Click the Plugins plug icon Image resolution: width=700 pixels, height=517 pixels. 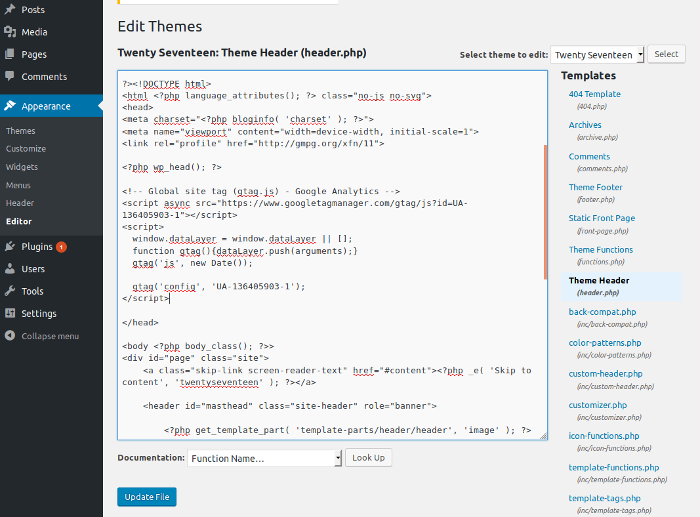pos(10,246)
